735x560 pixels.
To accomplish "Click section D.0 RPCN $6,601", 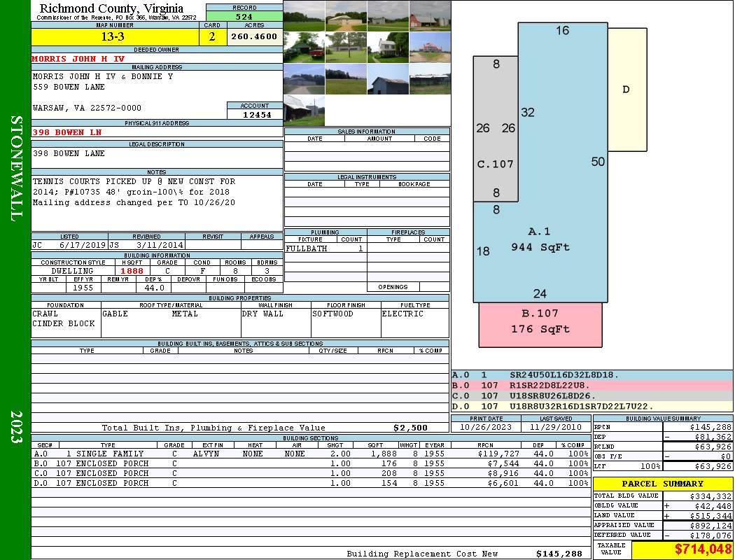I will click(x=503, y=483).
